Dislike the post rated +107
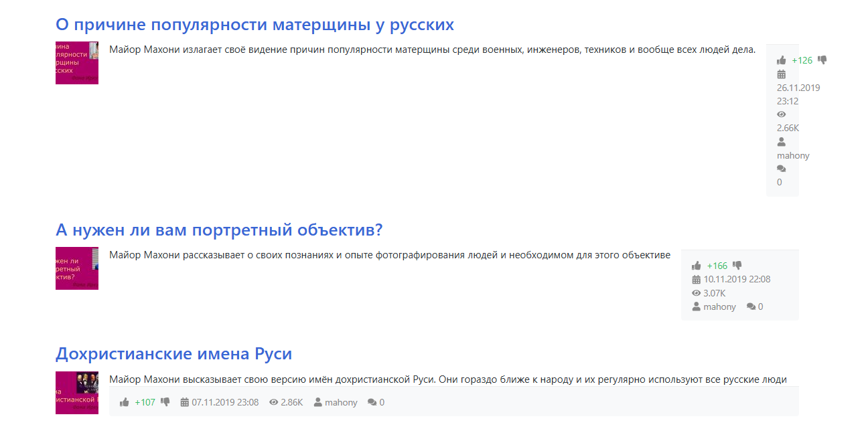The image size is (868, 443). (165, 402)
